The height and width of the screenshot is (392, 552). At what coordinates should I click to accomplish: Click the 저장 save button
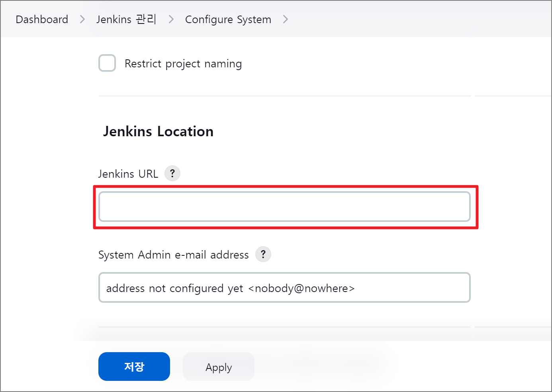click(x=134, y=367)
